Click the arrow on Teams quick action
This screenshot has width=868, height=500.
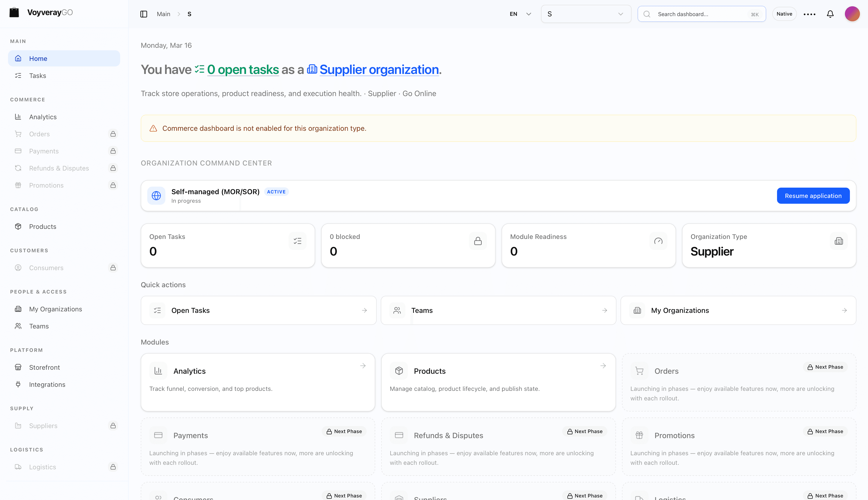605,310
